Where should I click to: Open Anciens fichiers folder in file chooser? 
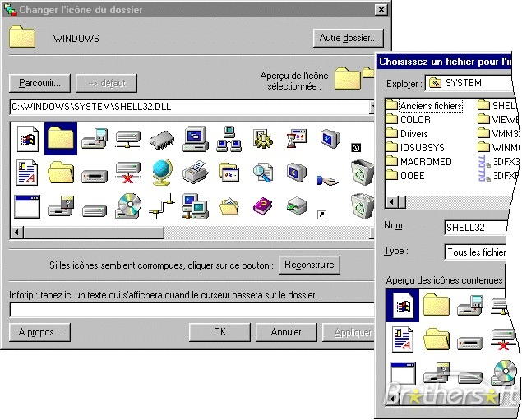tap(424, 106)
